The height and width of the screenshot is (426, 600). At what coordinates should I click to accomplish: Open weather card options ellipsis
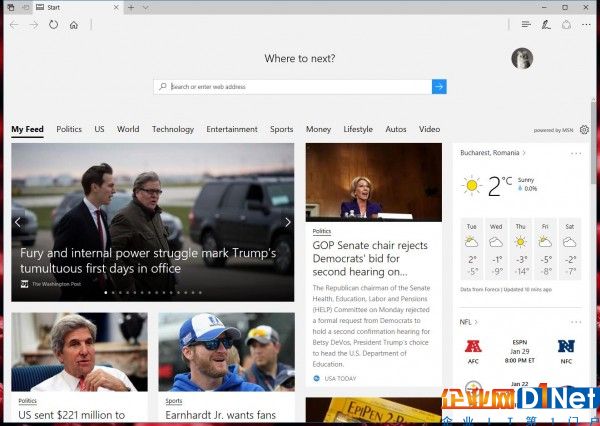(576, 153)
